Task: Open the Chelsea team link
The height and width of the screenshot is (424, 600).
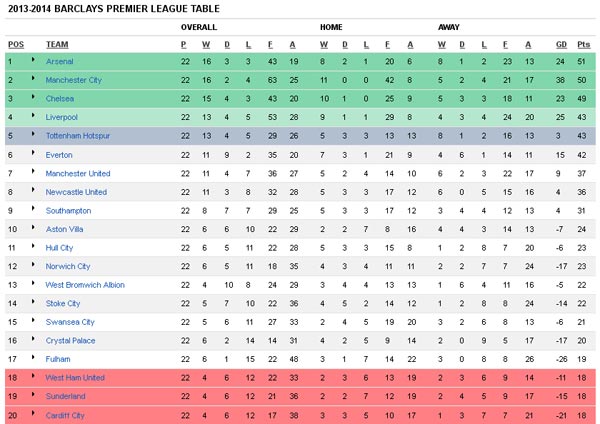Action: 60,99
